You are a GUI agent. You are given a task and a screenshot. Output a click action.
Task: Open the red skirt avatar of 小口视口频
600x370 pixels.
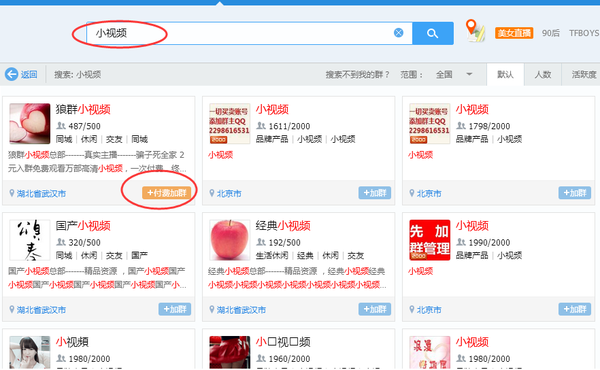[x=230, y=352]
